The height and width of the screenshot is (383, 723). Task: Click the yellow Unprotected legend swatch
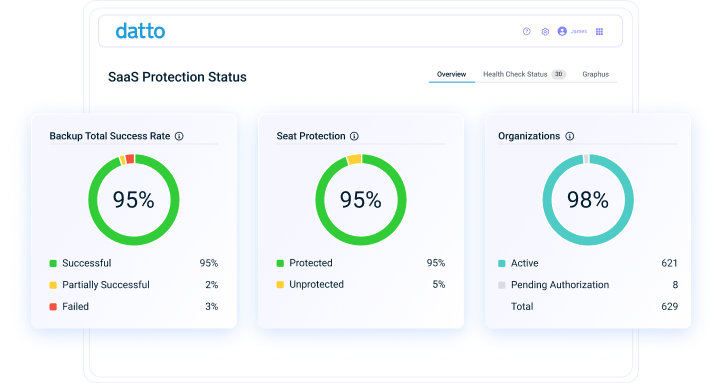point(280,284)
